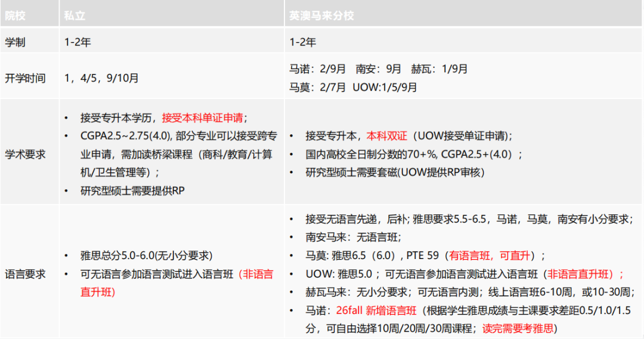
Task: Click the red text '接受本科单证申请'
Action: pyautogui.click(x=203, y=118)
